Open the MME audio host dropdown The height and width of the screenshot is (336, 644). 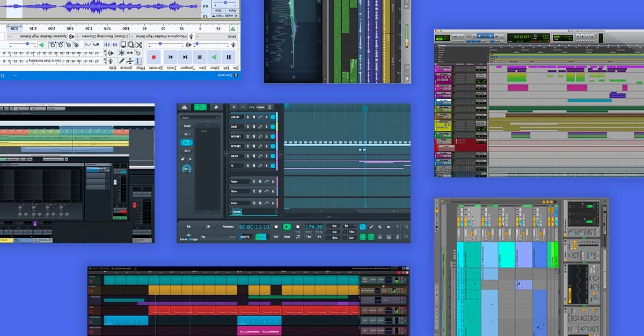click(x=218, y=37)
